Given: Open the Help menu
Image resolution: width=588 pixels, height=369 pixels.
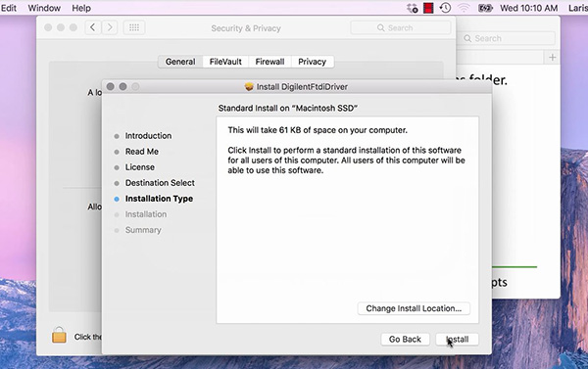Looking at the screenshot, I should pos(81,8).
